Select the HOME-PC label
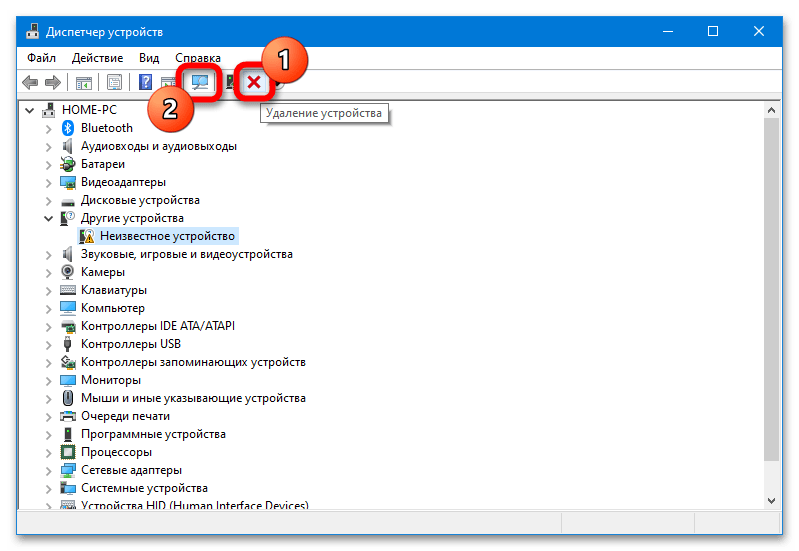799x551 pixels. coord(89,110)
